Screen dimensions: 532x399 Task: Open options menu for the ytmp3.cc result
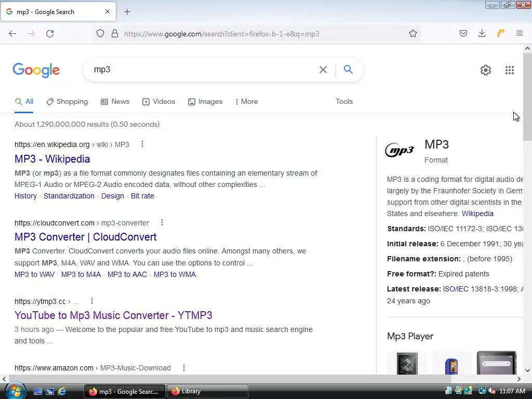point(92,301)
